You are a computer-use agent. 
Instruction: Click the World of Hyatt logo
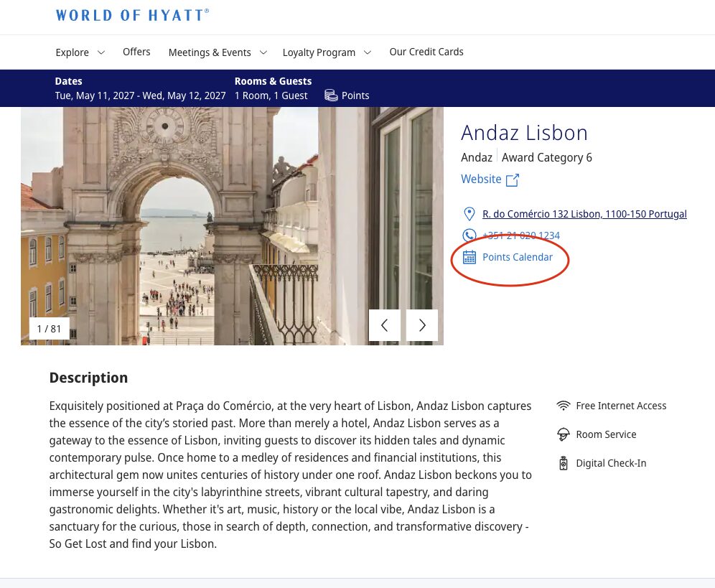click(133, 15)
